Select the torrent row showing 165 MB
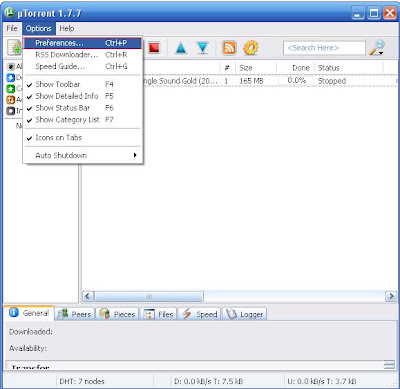This screenshot has height=389, width=400. click(239, 81)
